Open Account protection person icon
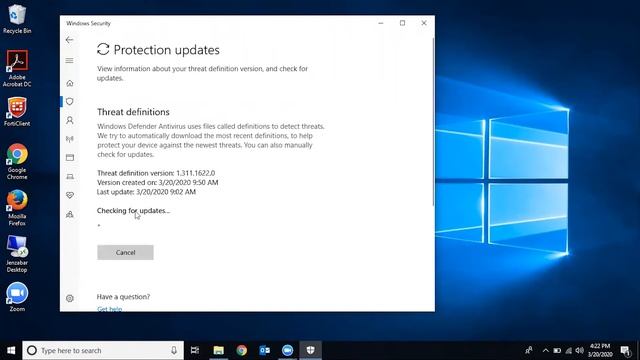The height and width of the screenshot is (360, 640). click(x=70, y=120)
